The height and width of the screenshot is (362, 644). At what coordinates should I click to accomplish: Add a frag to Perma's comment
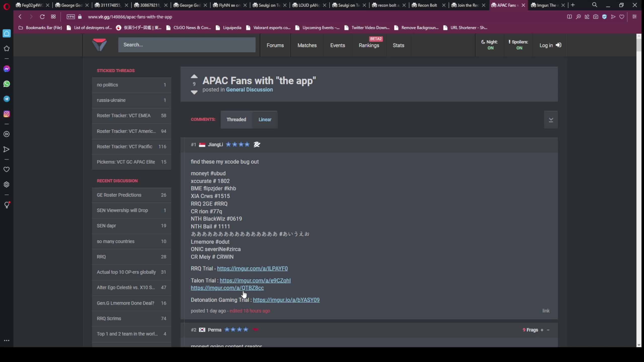click(542, 330)
